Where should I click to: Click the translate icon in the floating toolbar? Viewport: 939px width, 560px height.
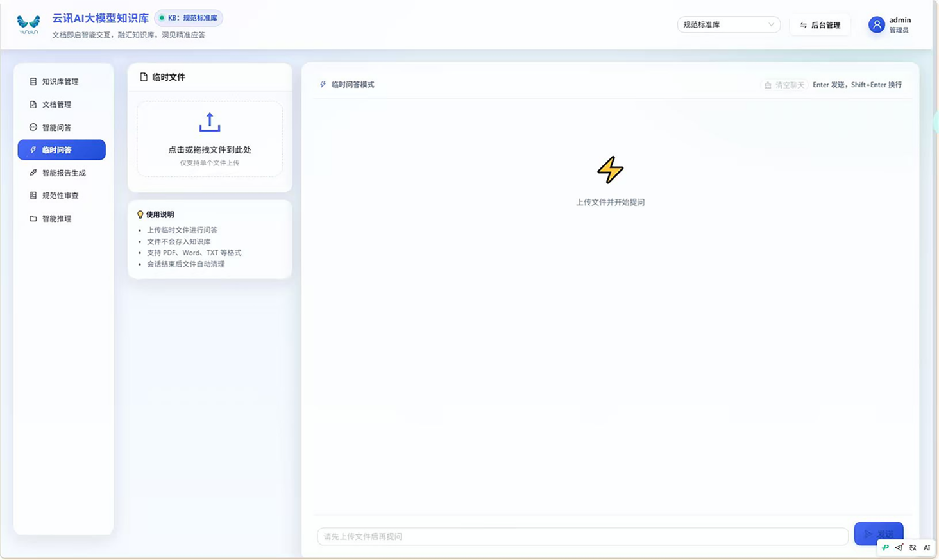click(x=913, y=548)
